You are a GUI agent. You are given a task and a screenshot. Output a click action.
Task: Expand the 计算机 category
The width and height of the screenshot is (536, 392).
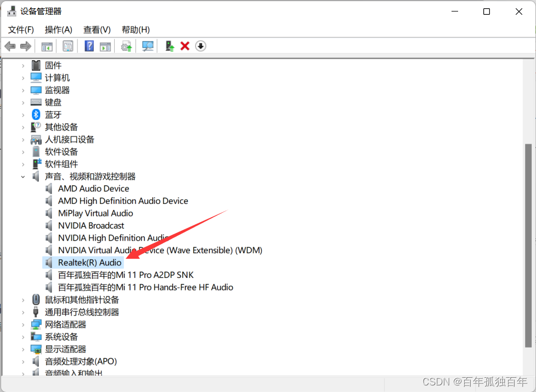(23, 78)
